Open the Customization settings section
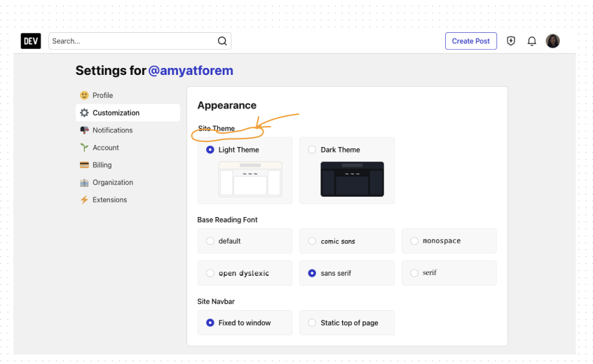The height and width of the screenshot is (364, 593). [x=128, y=113]
